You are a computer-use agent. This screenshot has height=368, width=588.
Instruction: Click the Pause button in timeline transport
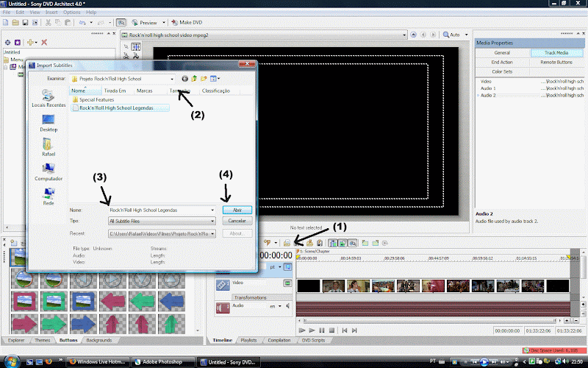tap(322, 330)
